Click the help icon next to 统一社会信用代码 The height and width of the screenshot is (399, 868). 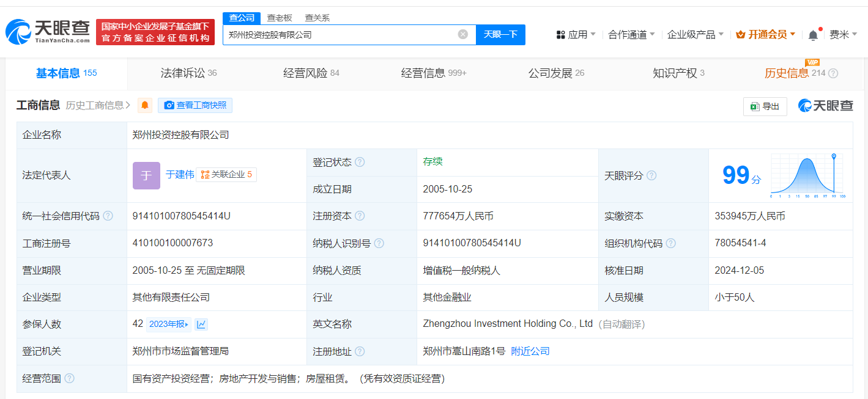[108, 216]
